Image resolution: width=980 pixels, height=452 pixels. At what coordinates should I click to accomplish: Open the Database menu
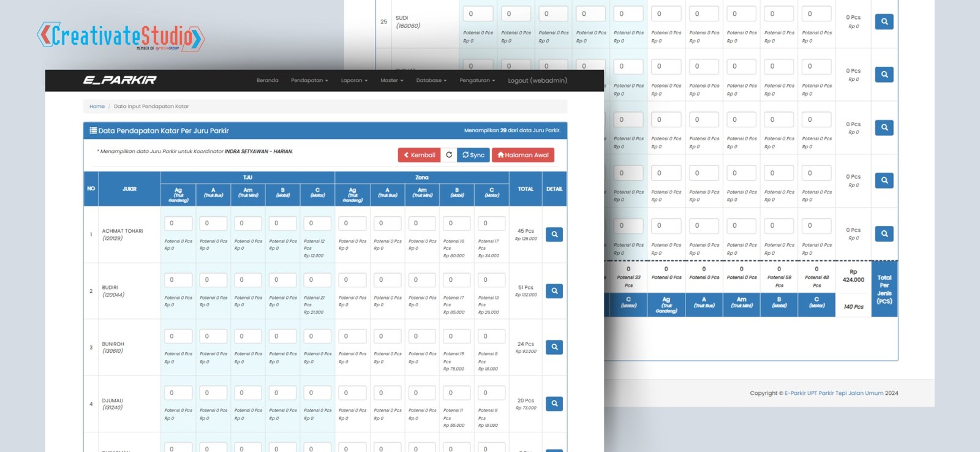pyautogui.click(x=431, y=80)
